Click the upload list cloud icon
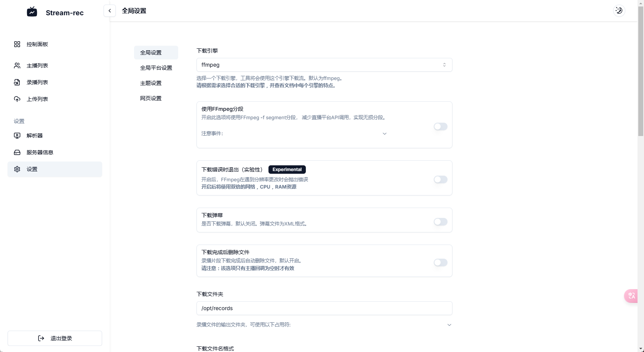Screen dimensions: 644x352 point(17,99)
